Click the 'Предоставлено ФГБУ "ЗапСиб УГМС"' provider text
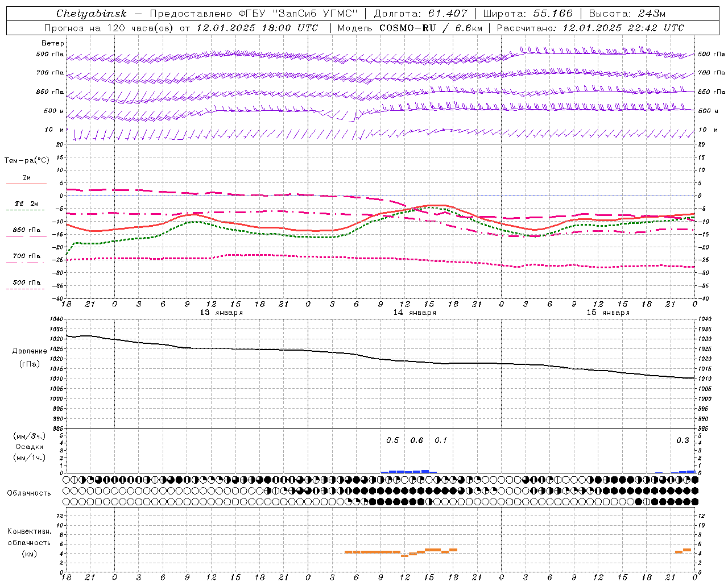The height and width of the screenshot is (582, 728). click(254, 14)
